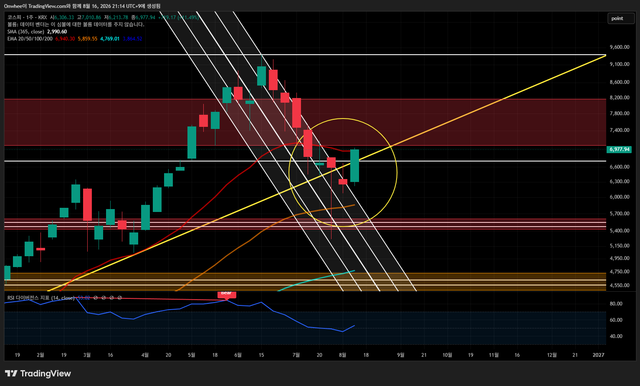Viewport: 640px width, 386px height.
Task: Click the 4,550.00 price scale label
Action: click(x=620, y=285)
